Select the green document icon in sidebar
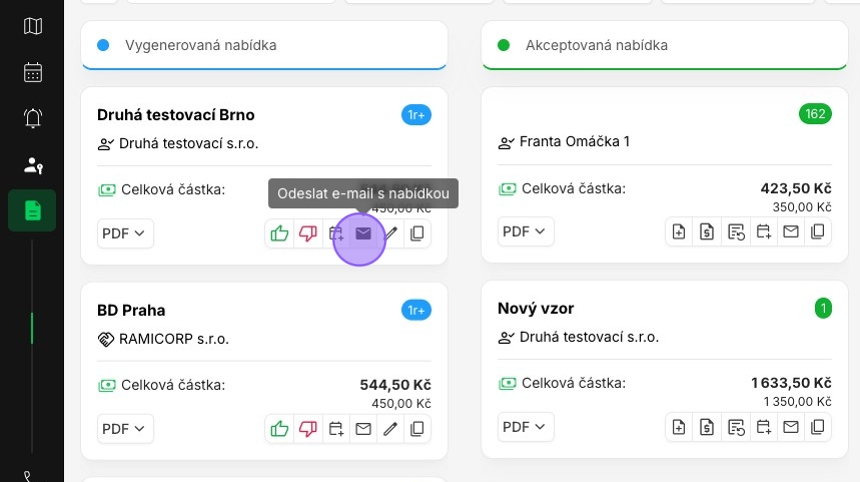860x482 pixels. [33, 210]
